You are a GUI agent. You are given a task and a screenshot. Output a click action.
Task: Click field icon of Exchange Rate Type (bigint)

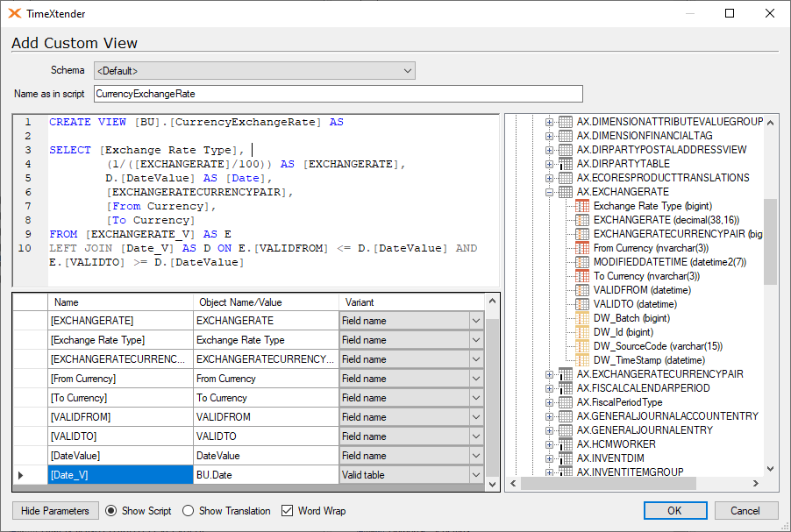[582, 206]
